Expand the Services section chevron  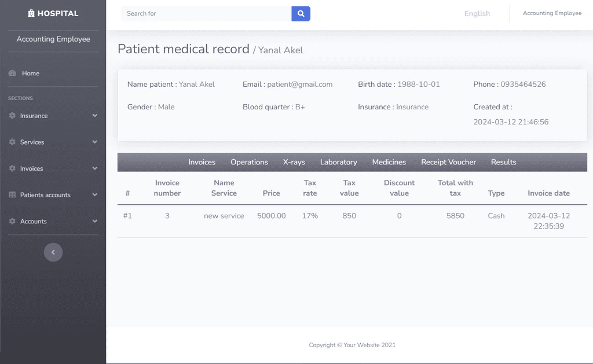(94, 142)
